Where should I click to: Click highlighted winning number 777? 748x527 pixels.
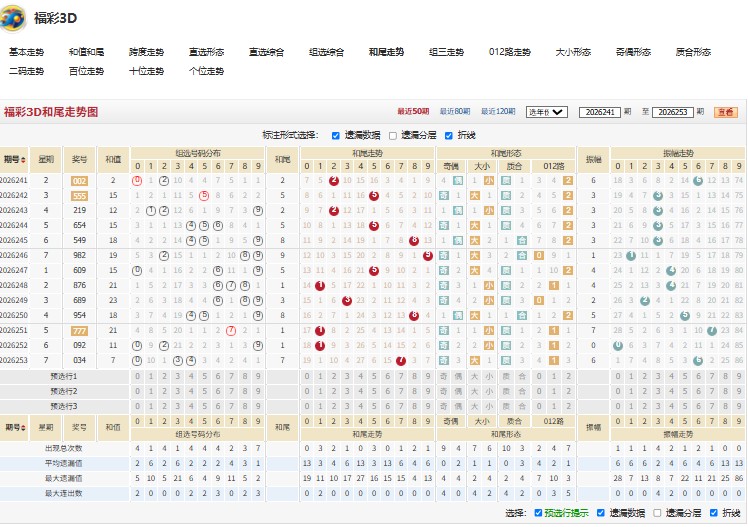[79, 331]
